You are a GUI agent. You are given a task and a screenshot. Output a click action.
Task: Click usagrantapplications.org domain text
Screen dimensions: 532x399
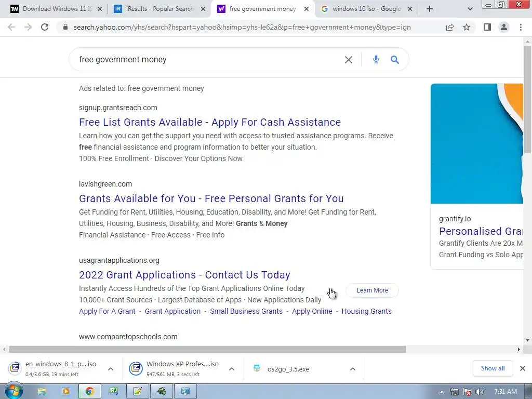(119, 260)
